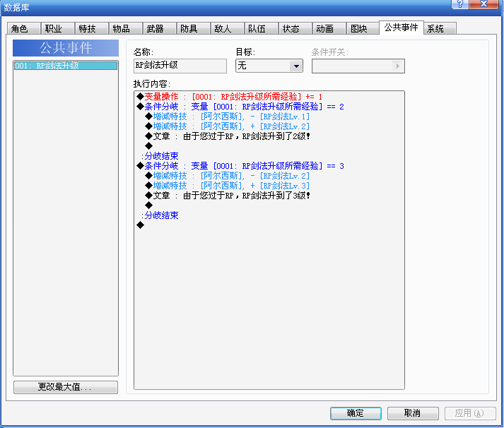Go to the 敌人 tab
504x428 pixels.
tap(228, 28)
